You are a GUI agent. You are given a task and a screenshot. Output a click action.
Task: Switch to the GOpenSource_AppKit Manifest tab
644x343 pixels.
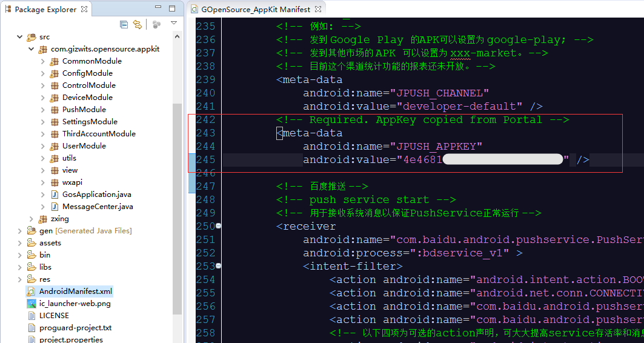(x=255, y=10)
